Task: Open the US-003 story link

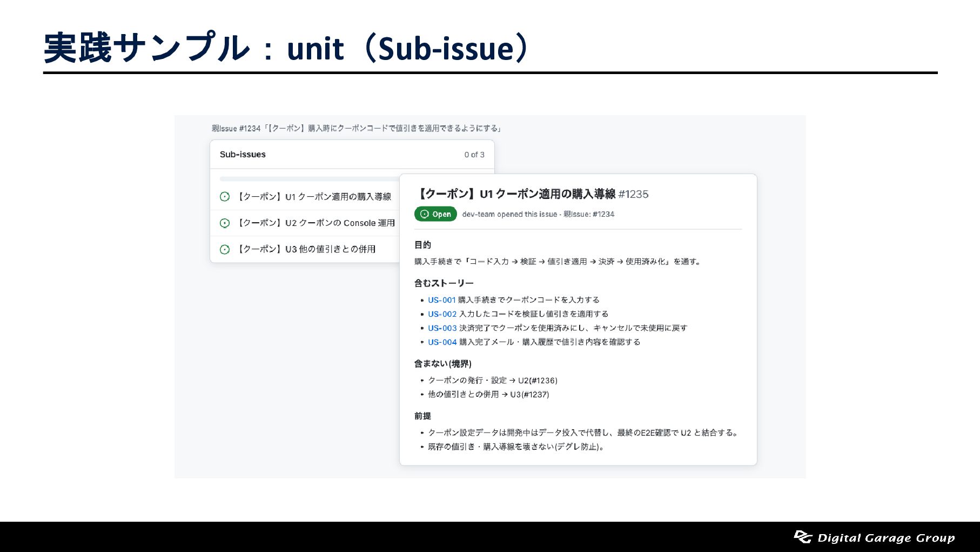Action: [x=442, y=328]
